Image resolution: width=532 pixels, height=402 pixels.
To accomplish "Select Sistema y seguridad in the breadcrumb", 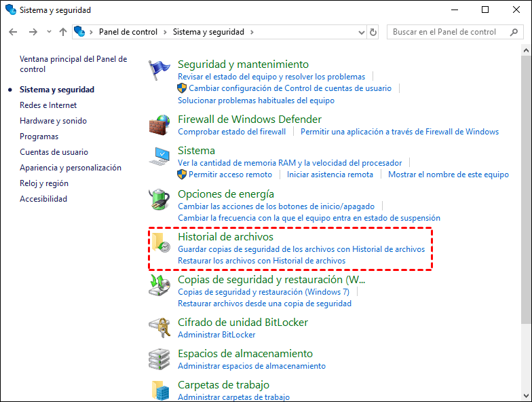I will pyautogui.click(x=208, y=32).
